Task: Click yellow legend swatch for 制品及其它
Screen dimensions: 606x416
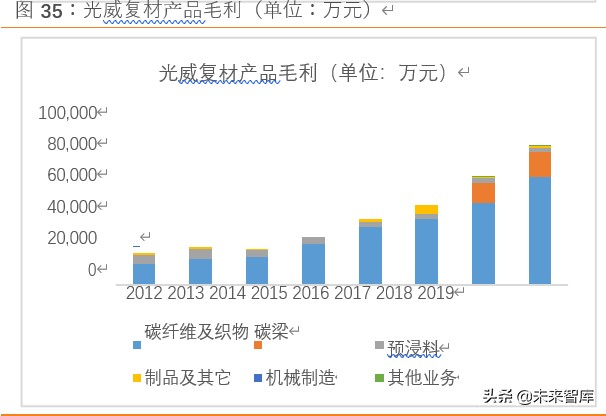Action: coord(137,378)
